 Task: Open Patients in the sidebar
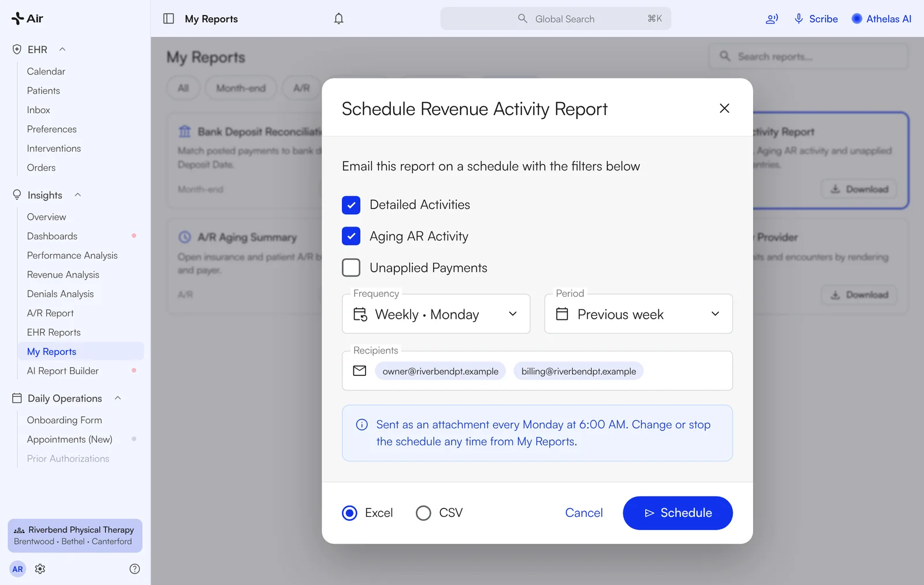(x=43, y=91)
